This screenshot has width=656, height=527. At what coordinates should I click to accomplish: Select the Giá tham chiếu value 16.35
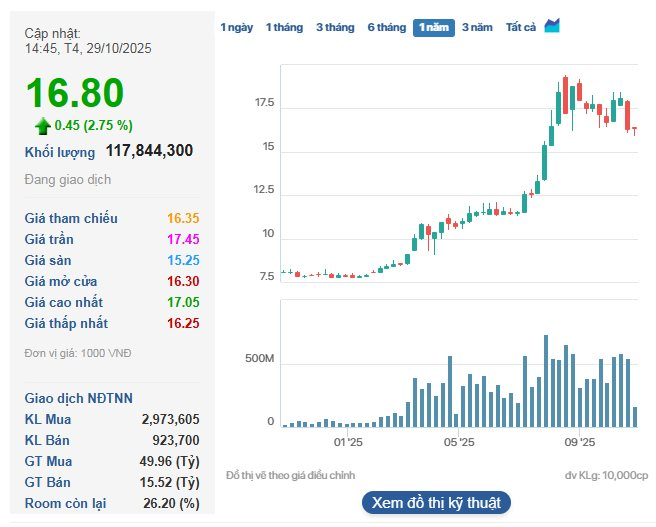coord(183,218)
